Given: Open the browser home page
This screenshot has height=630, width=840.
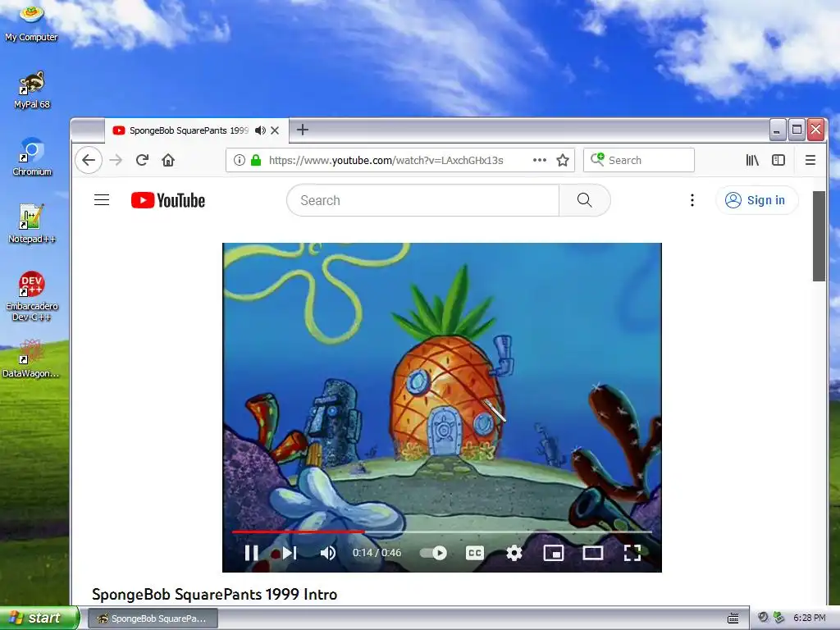Looking at the screenshot, I should pos(168,160).
